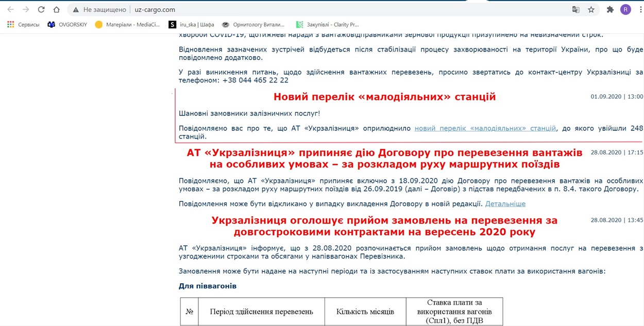Open the profile avatar R
This screenshot has width=644, height=326.
pos(625,9)
